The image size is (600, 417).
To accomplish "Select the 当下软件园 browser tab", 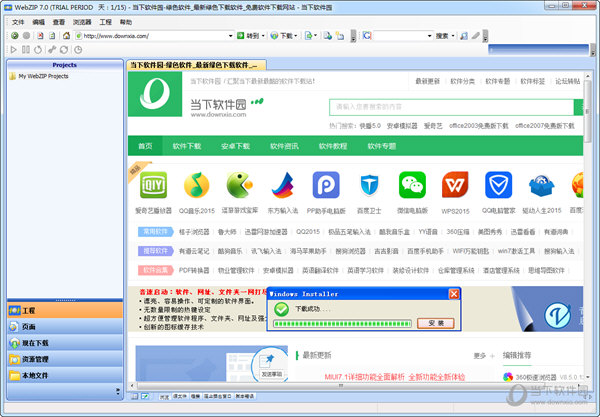I will coord(196,65).
